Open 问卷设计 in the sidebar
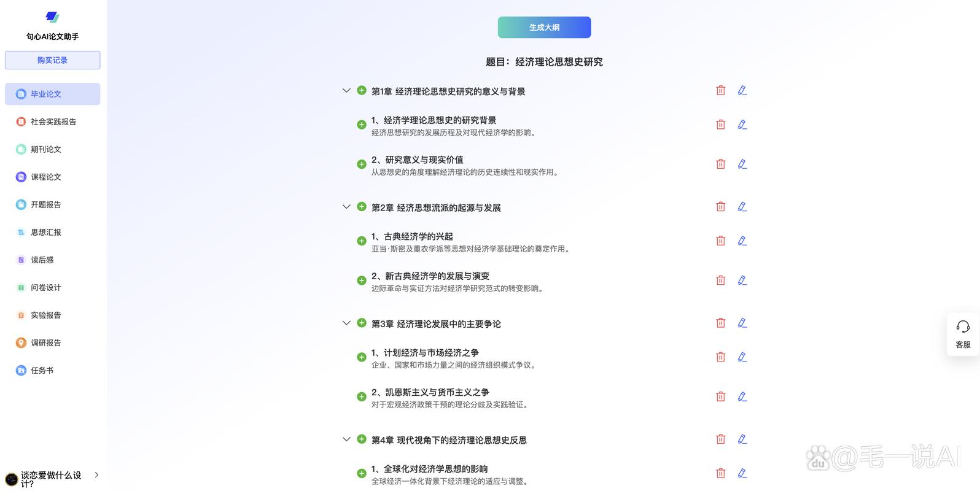This screenshot has height=491, width=980. 52,287
